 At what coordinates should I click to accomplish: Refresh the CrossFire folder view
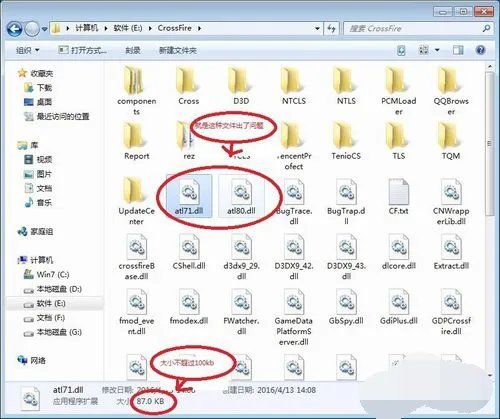point(331,29)
